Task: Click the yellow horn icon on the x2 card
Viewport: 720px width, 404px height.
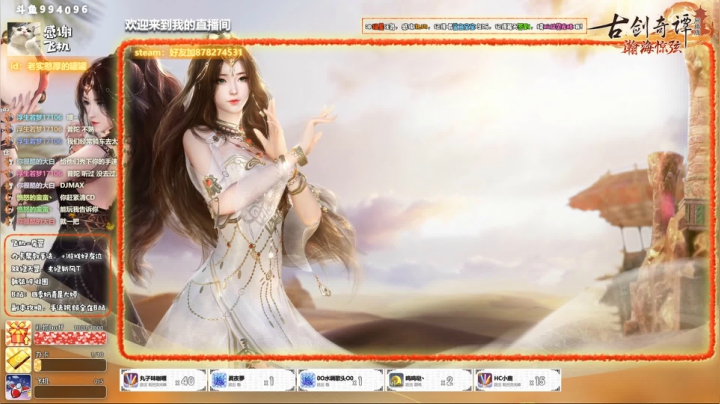Action: click(x=396, y=380)
